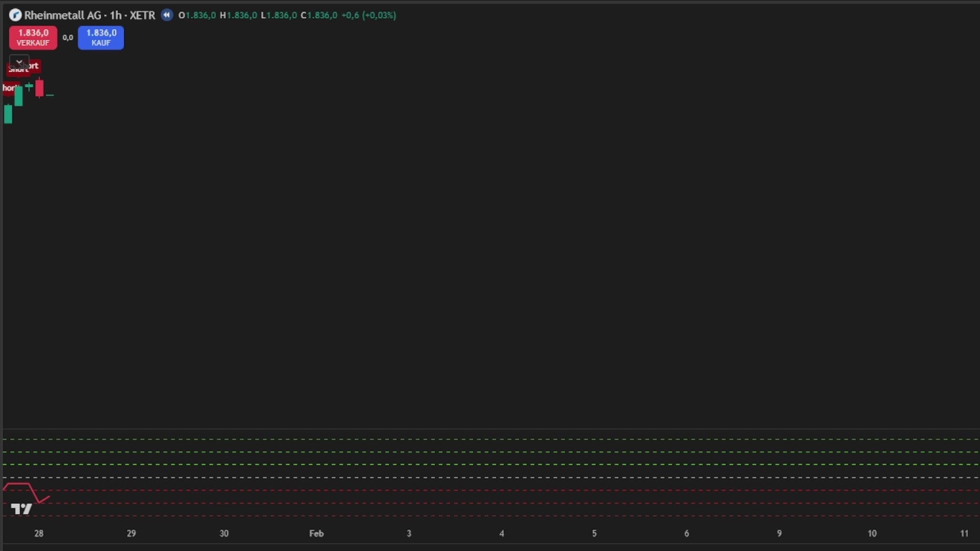980x551 pixels.
Task: Click the 10 date label on the time axis
Action: coord(872,533)
